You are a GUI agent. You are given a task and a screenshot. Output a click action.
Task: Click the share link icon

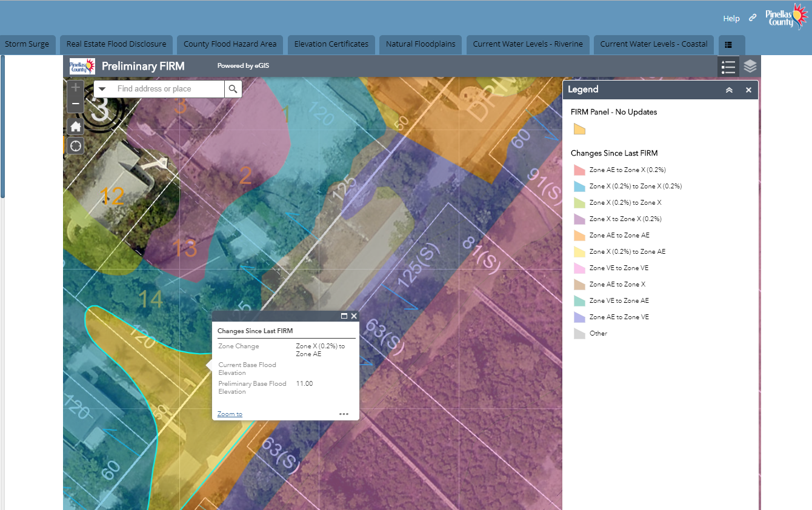click(753, 18)
